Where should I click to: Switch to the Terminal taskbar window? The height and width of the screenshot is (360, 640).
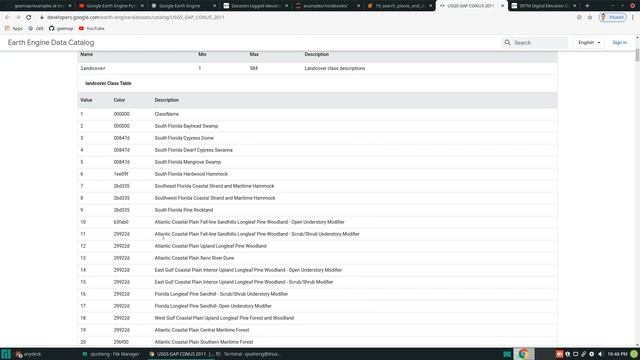pos(249,354)
